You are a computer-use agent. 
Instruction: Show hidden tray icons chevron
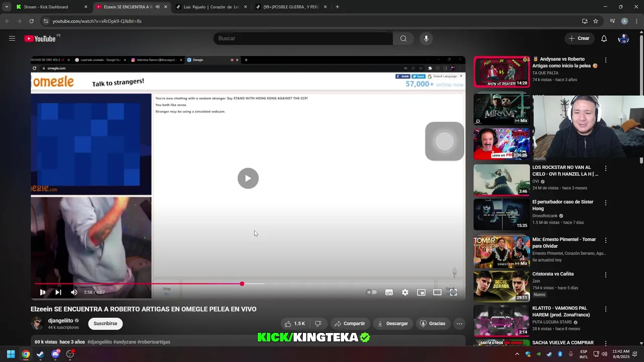517,354
